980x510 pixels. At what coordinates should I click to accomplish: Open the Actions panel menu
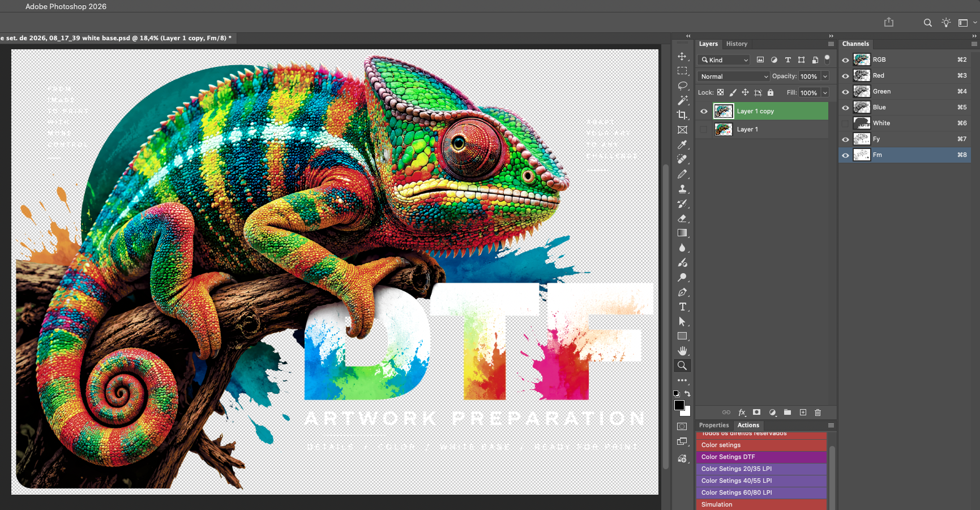click(831, 425)
